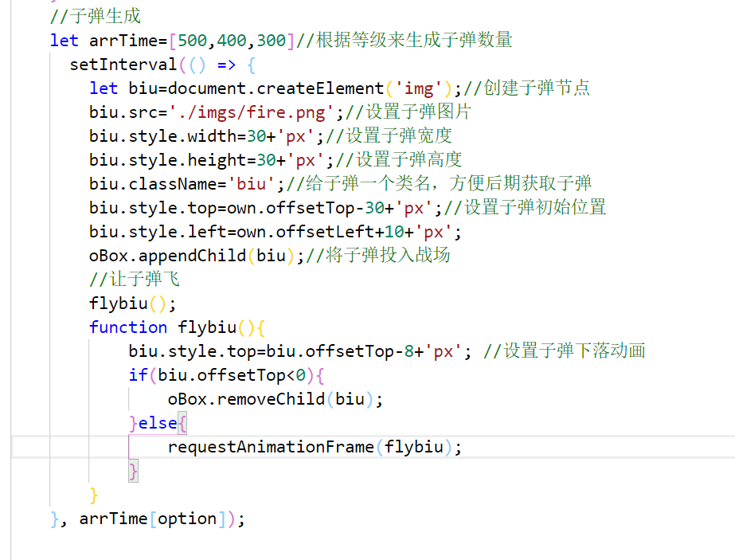Click the 'function' keyword
The image size is (735, 560).
[128, 327]
